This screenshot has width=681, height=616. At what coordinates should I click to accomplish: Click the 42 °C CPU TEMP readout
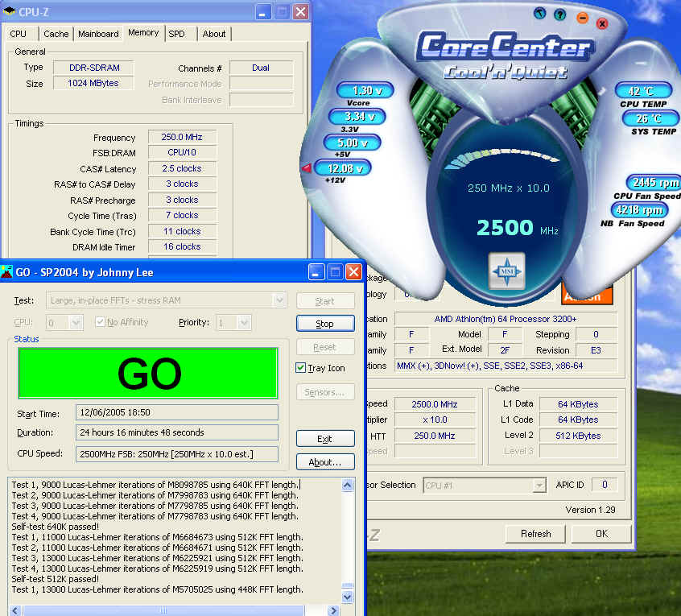(x=643, y=91)
